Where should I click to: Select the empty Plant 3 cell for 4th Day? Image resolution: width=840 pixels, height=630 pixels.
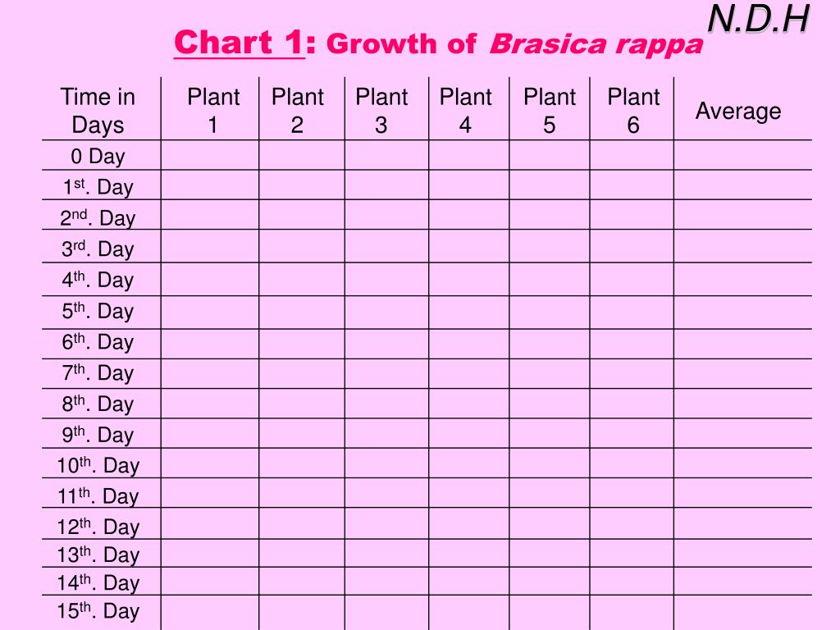(387, 279)
